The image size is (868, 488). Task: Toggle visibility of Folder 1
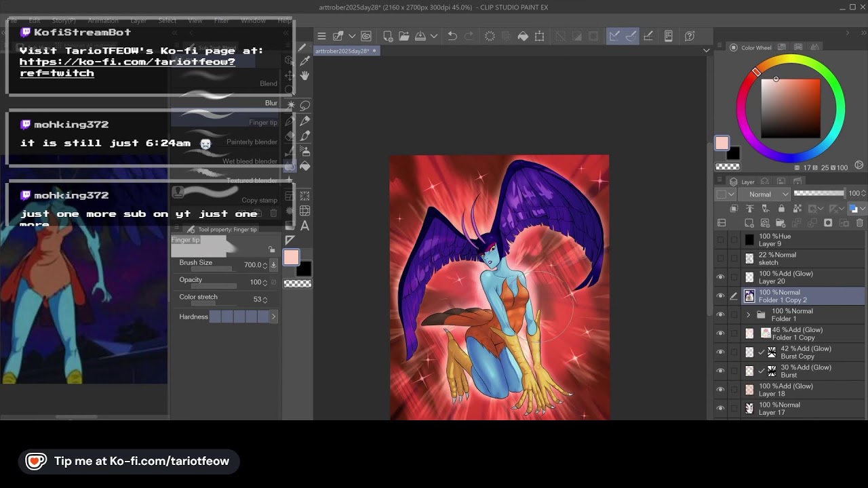tap(720, 315)
